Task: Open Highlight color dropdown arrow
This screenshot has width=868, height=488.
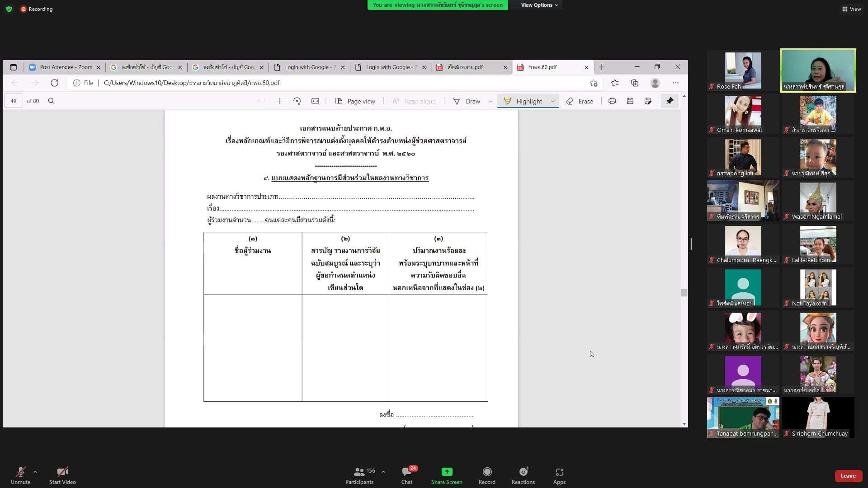Action: pyautogui.click(x=553, y=101)
